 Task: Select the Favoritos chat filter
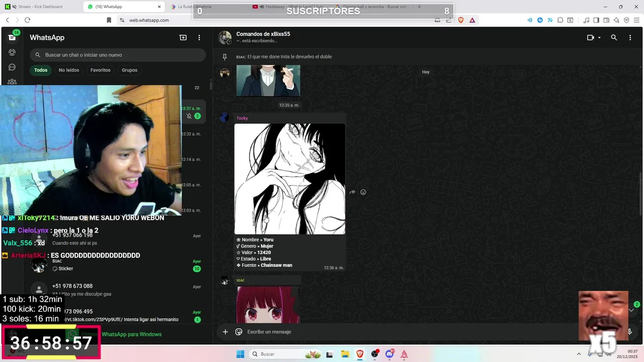[x=100, y=70]
